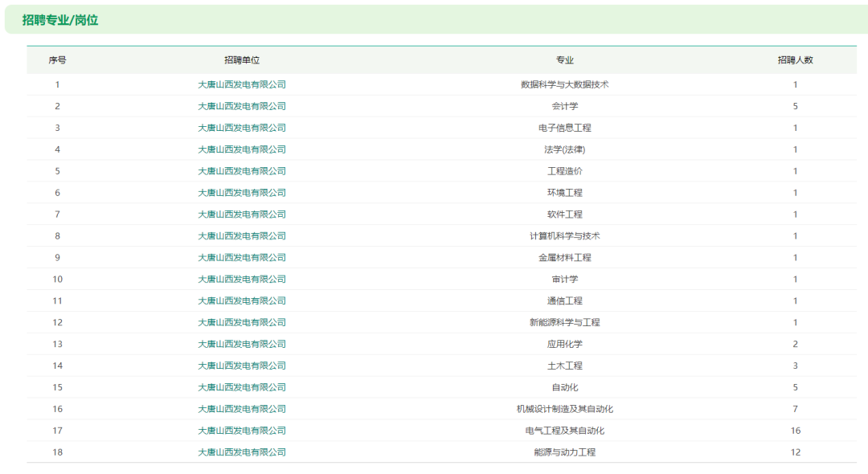Screen dimensions: 868x474
Task: Click headcount 5 in 自动化 row
Action: (796, 387)
